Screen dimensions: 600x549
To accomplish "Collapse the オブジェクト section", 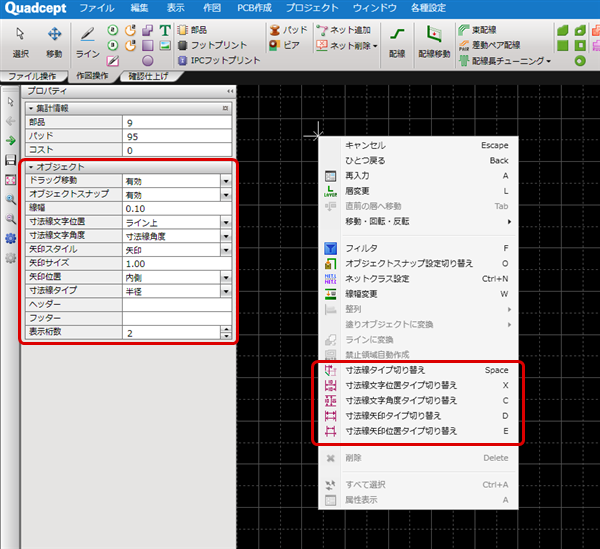I will tap(31, 167).
